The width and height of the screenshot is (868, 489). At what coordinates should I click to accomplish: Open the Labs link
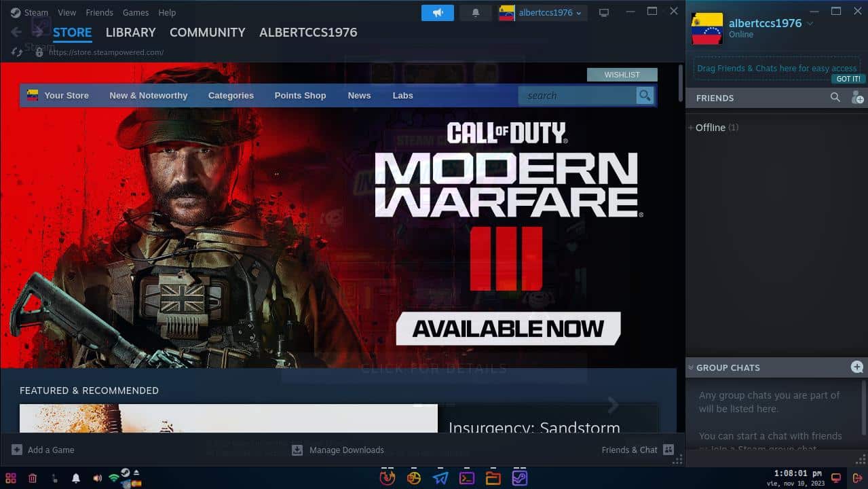(x=402, y=96)
